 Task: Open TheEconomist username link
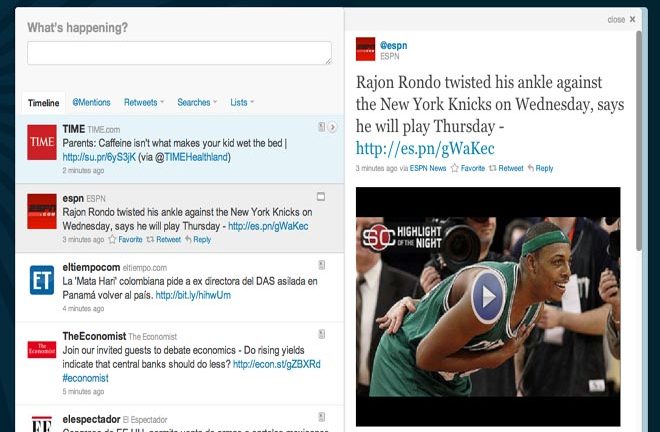click(x=94, y=336)
